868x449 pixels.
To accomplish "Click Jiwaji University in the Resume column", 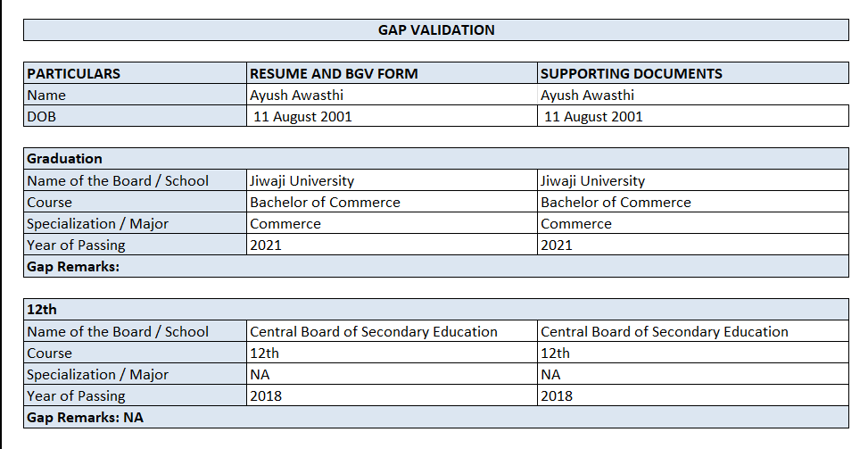I will 302,181.
